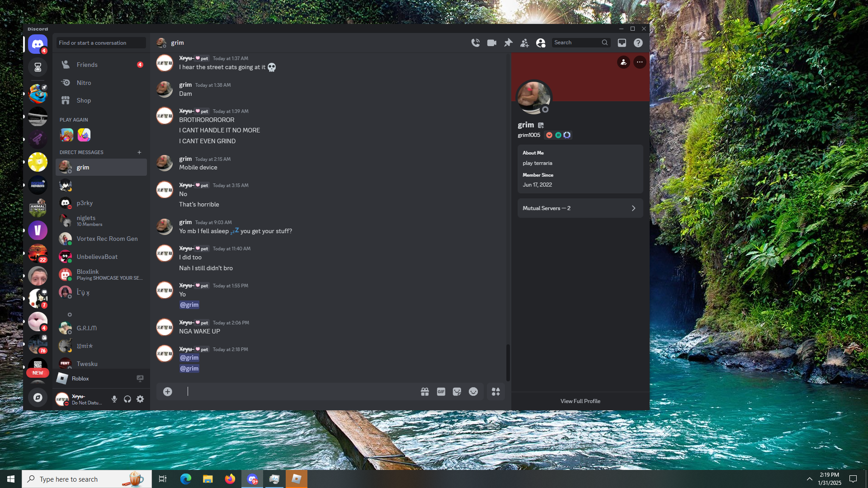Open own user status panel
868x488 pixels.
point(80,399)
